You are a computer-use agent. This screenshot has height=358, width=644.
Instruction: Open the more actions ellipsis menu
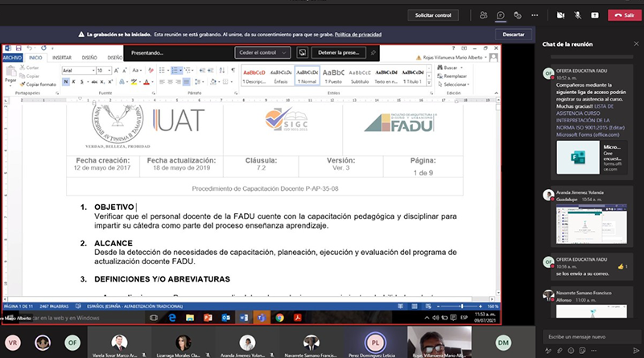pos(535,15)
